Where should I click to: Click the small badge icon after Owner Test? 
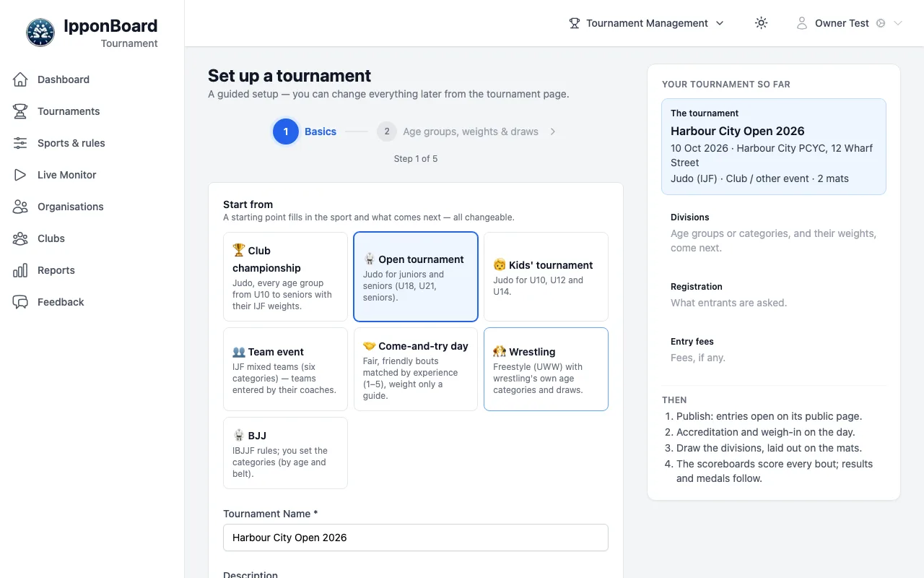(x=881, y=23)
